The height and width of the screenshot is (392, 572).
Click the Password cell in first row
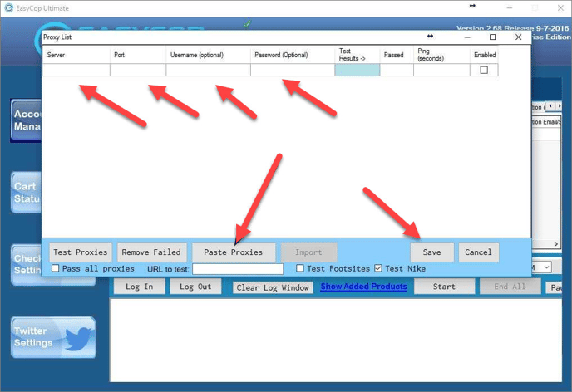293,70
